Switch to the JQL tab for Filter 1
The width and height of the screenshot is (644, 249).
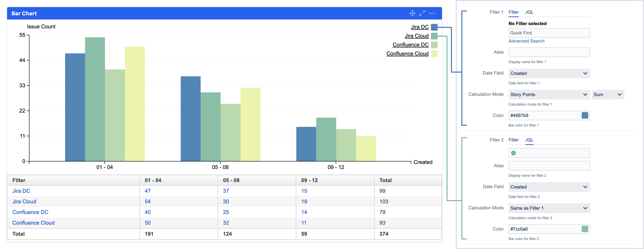point(529,12)
